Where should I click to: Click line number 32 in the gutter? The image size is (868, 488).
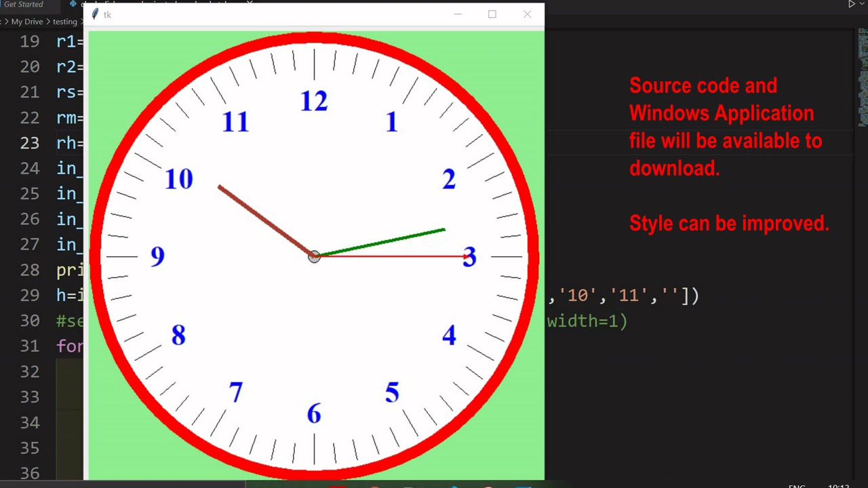(x=29, y=372)
